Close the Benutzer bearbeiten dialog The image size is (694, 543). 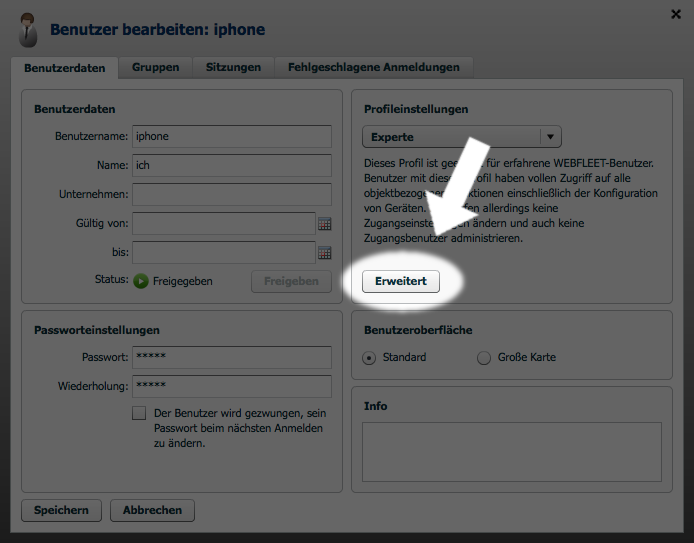[677, 13]
